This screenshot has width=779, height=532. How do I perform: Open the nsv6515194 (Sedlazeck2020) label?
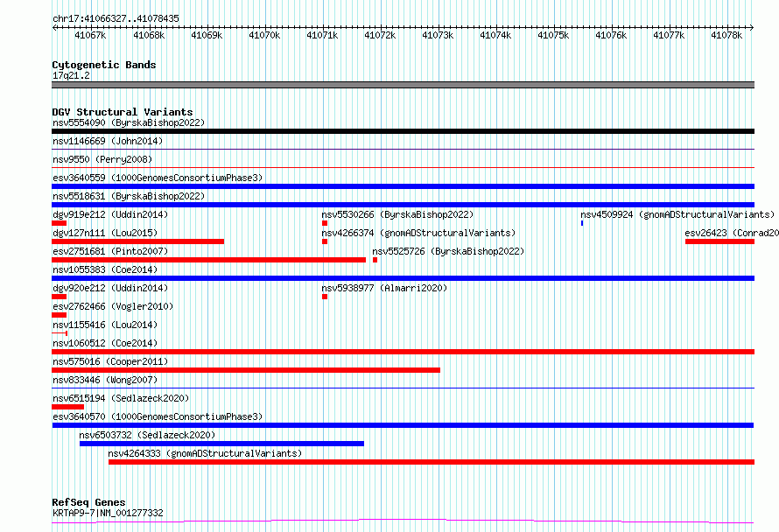tap(121, 398)
